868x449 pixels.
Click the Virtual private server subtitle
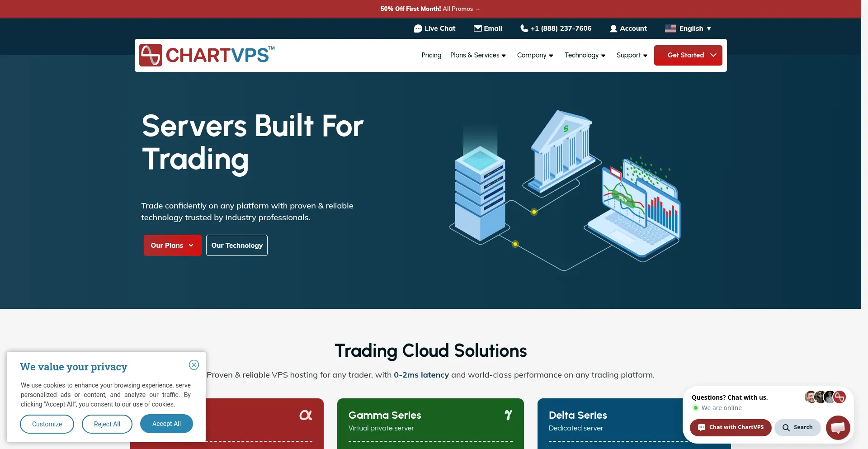381,428
